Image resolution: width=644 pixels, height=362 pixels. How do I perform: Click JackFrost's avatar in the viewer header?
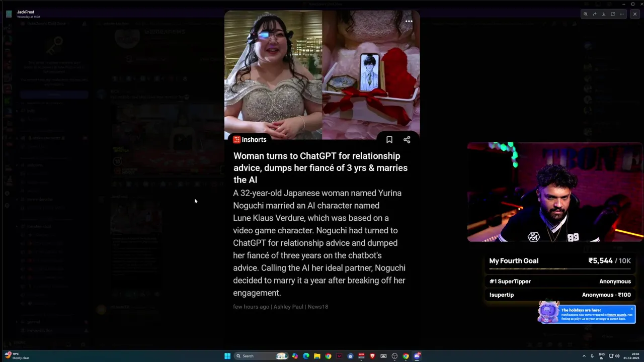(x=9, y=14)
